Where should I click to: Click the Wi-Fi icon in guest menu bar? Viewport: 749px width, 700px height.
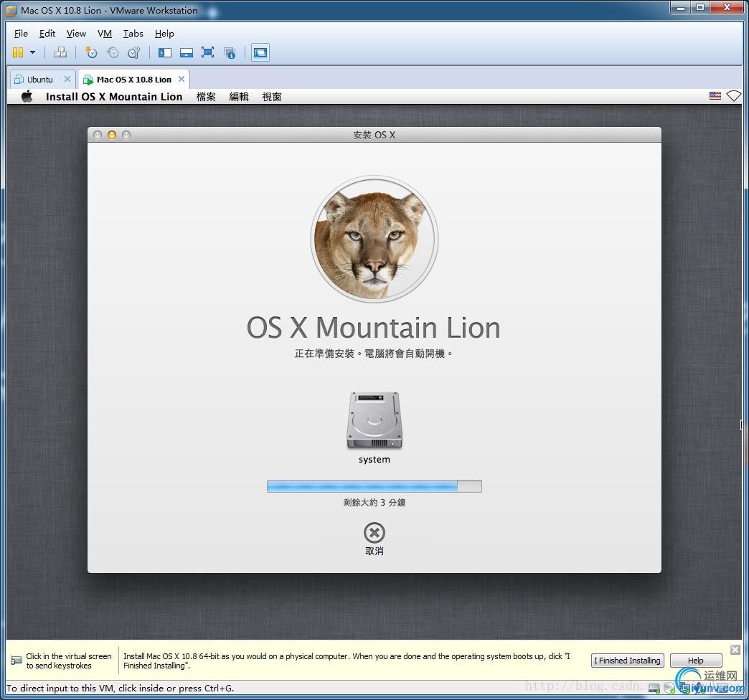click(x=733, y=96)
